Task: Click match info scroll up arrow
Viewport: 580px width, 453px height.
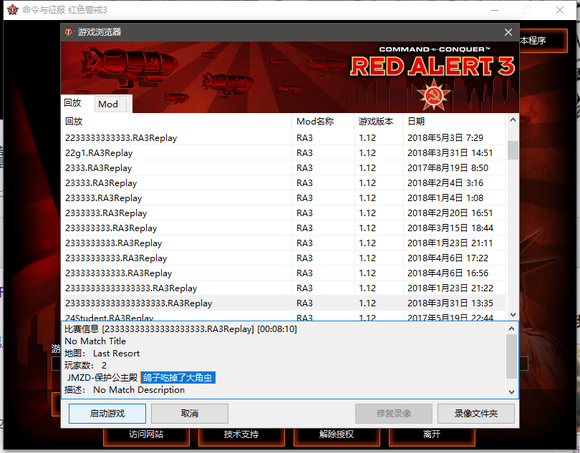Action: (512, 328)
